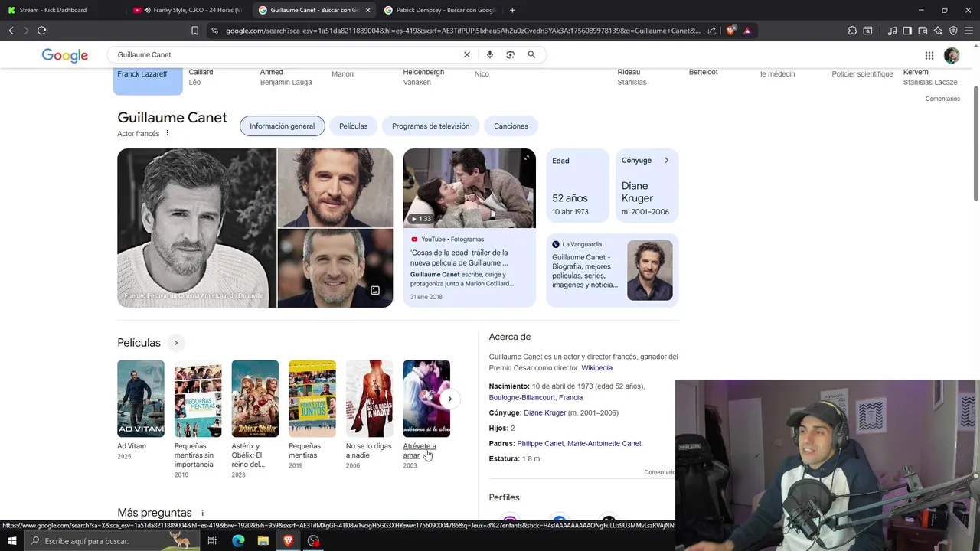Close the Guillaume Canet browser tab
Viewport: 980px width, 551px height.
368,10
